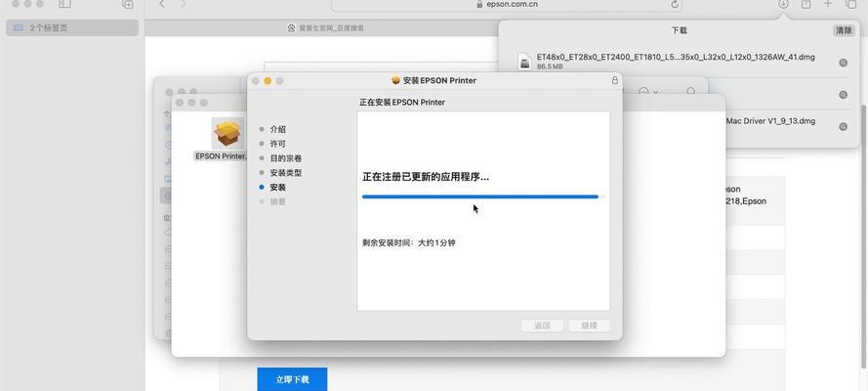Click the 继续 button in the installer
This screenshot has height=391, width=868.
(589, 326)
